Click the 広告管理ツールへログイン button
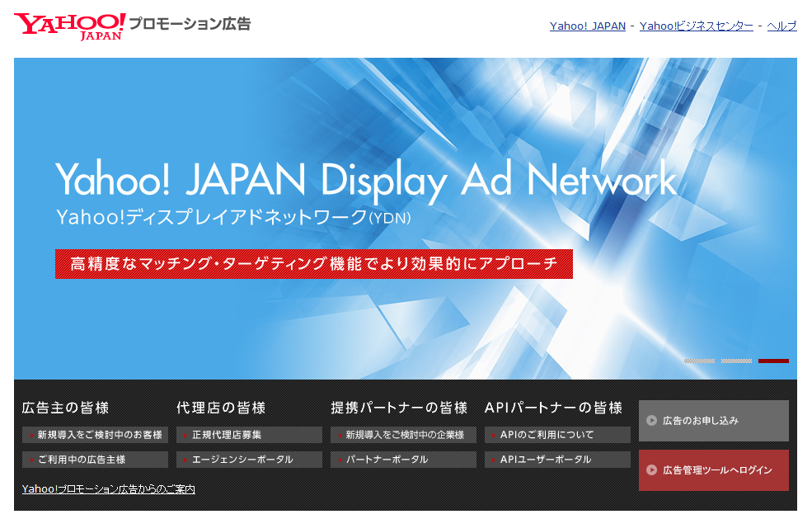This screenshot has width=812, height=519. coord(714,470)
